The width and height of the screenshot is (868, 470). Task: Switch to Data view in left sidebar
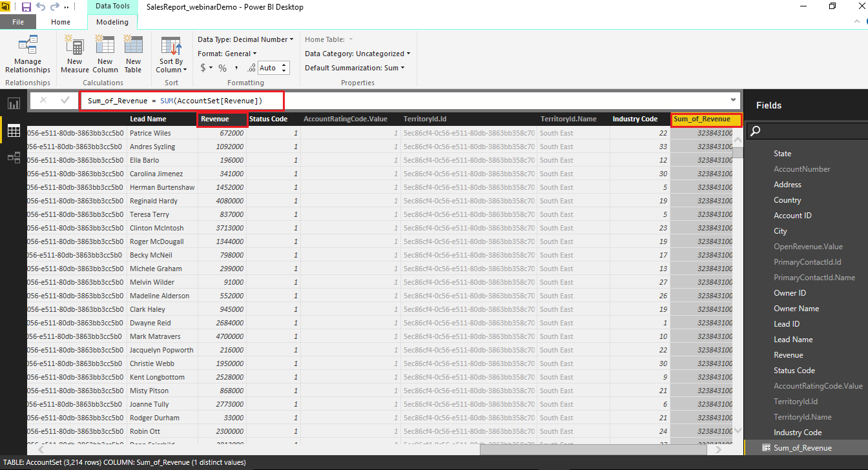click(14, 130)
